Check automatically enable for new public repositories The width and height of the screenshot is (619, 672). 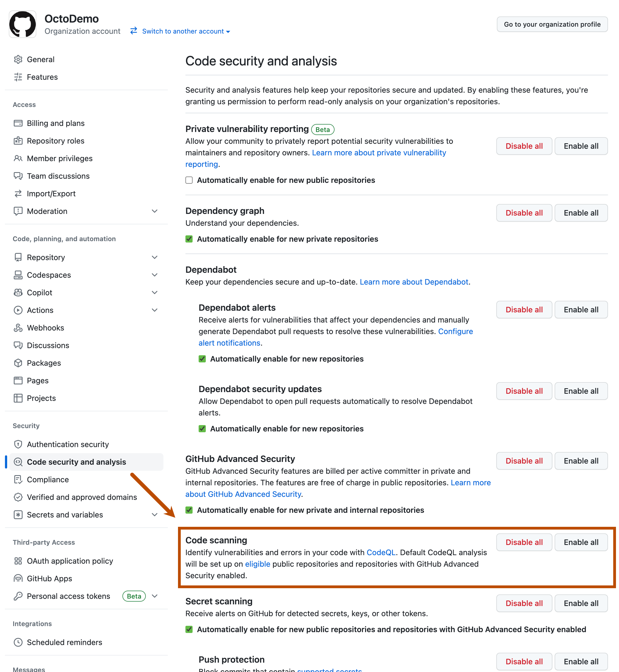tap(189, 180)
